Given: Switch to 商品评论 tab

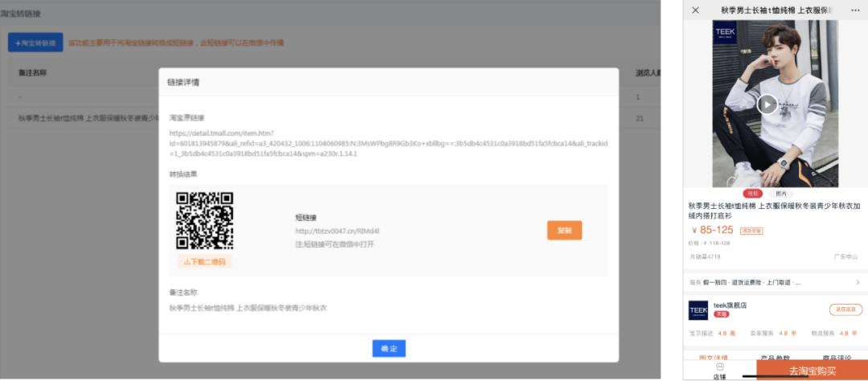Looking at the screenshot, I should pyautogui.click(x=837, y=358).
